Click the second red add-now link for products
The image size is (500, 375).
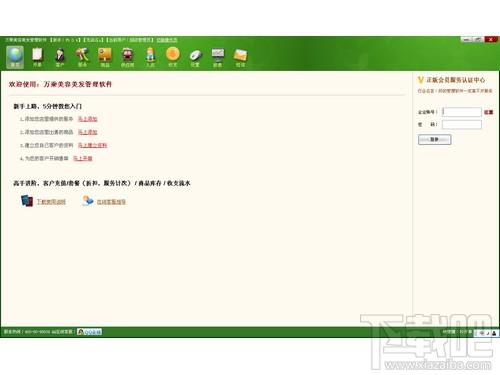pos(87,132)
